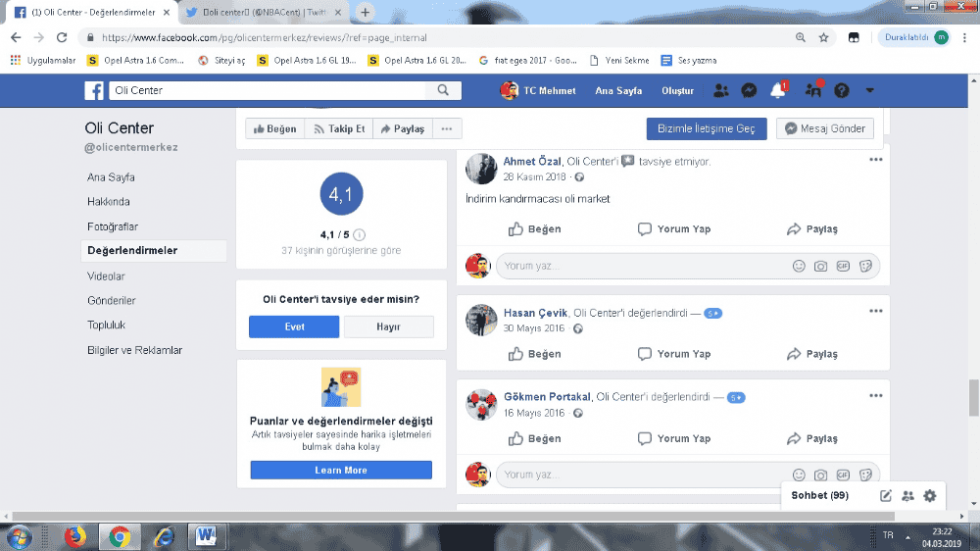Share Gökmen Portakal's review
980x551 pixels.
[x=811, y=439]
